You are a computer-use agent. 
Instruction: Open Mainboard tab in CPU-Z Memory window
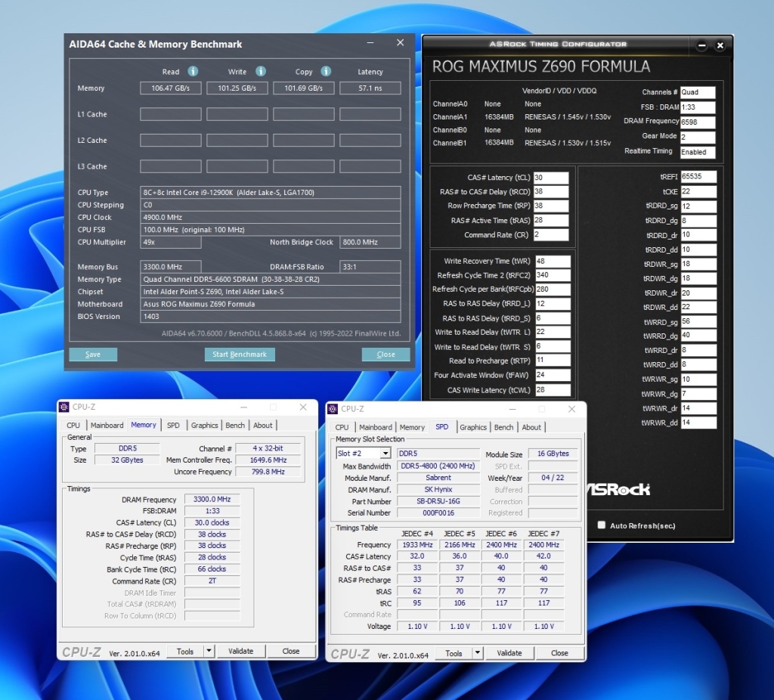(107, 425)
